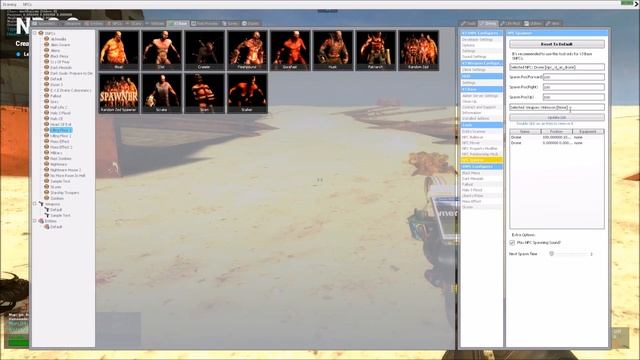Open NPC Property Modifier tool entry

pos(481,149)
